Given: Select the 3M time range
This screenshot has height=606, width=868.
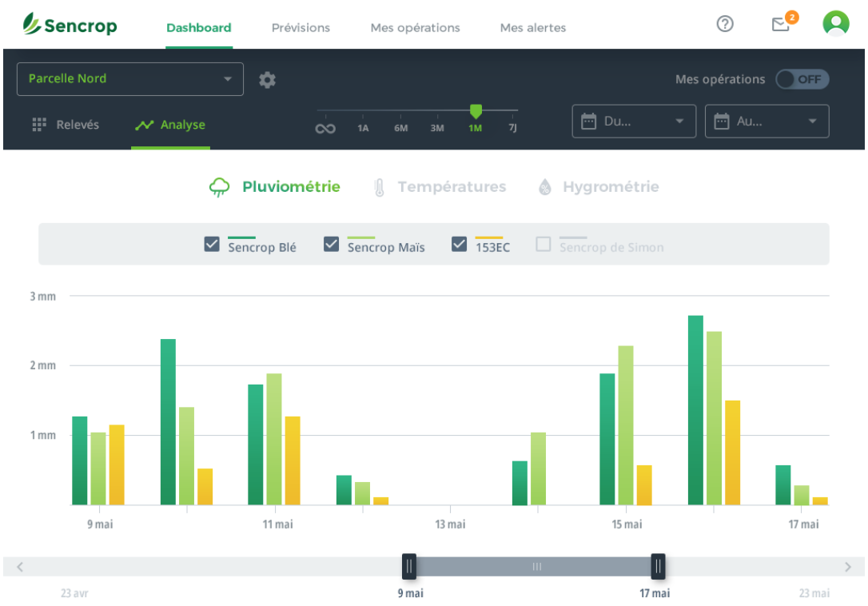Looking at the screenshot, I should coord(437,129).
